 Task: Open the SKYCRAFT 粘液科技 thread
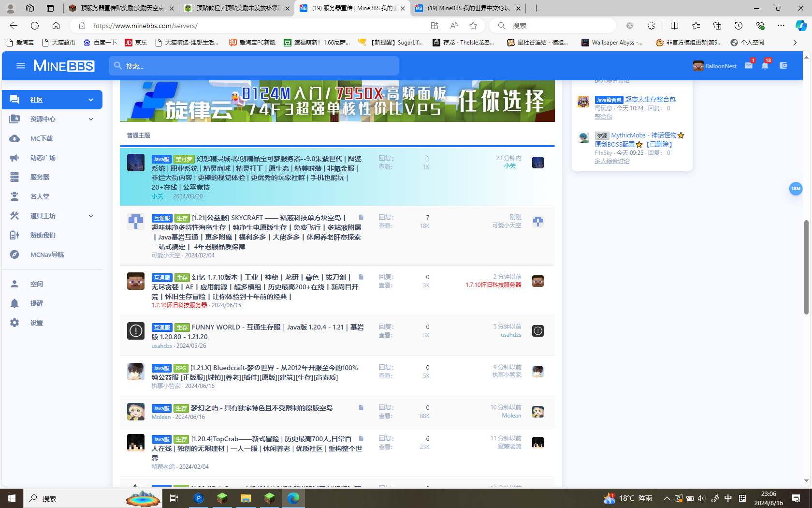click(256, 232)
